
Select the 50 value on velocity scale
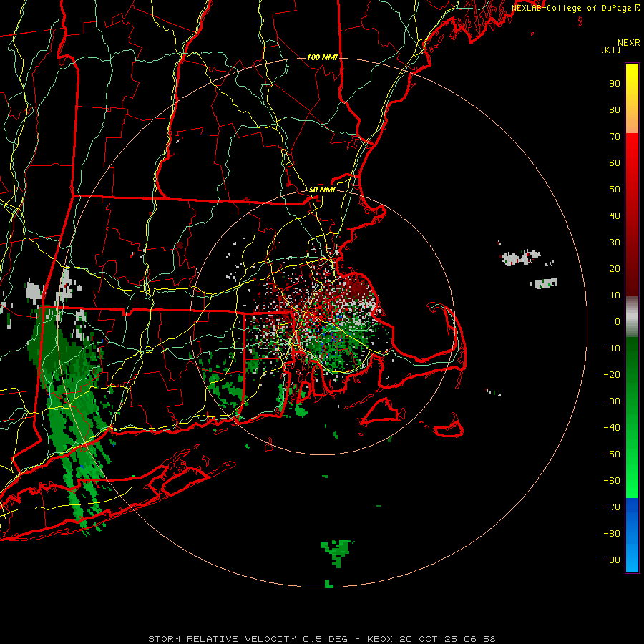(615, 190)
